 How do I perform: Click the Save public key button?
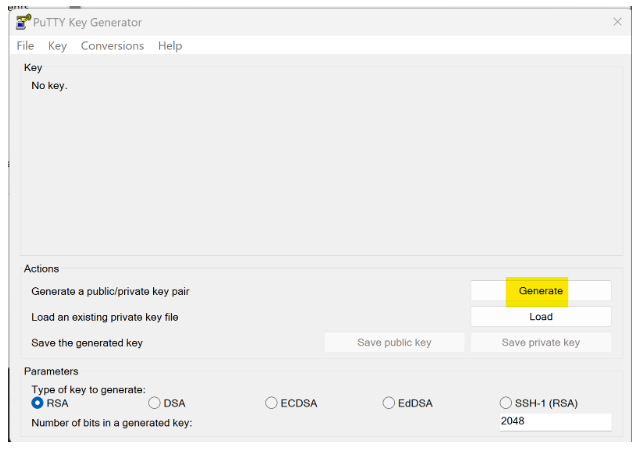(394, 343)
